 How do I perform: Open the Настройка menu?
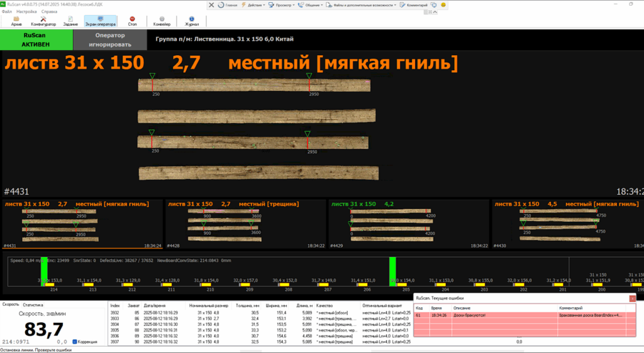point(26,11)
